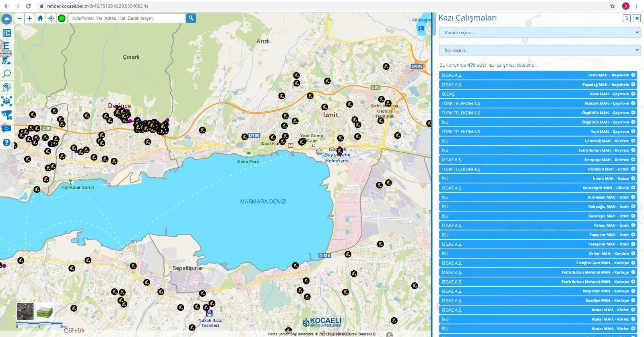Open the gear report sidebar tool
Screen dimensions: 644x337
tap(6, 87)
